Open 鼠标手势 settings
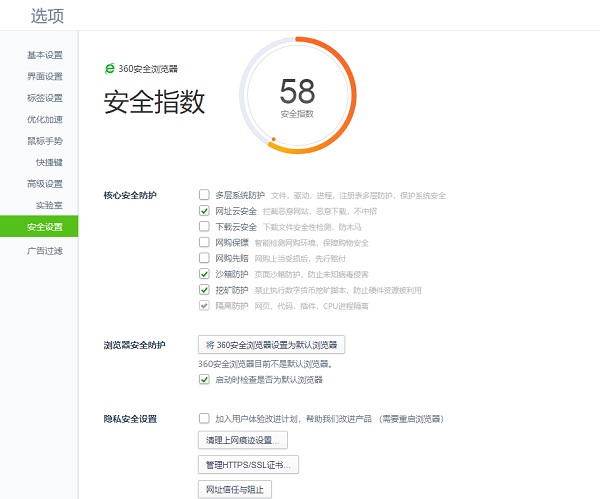 (x=45, y=141)
